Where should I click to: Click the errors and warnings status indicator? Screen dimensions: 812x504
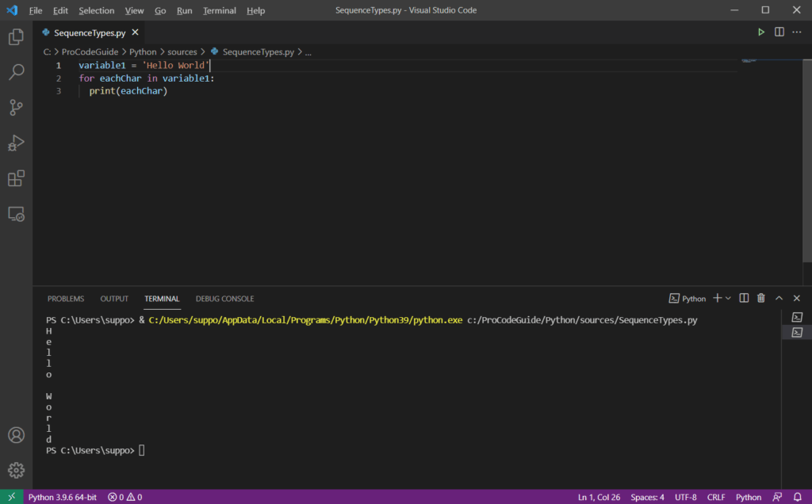tap(124, 497)
